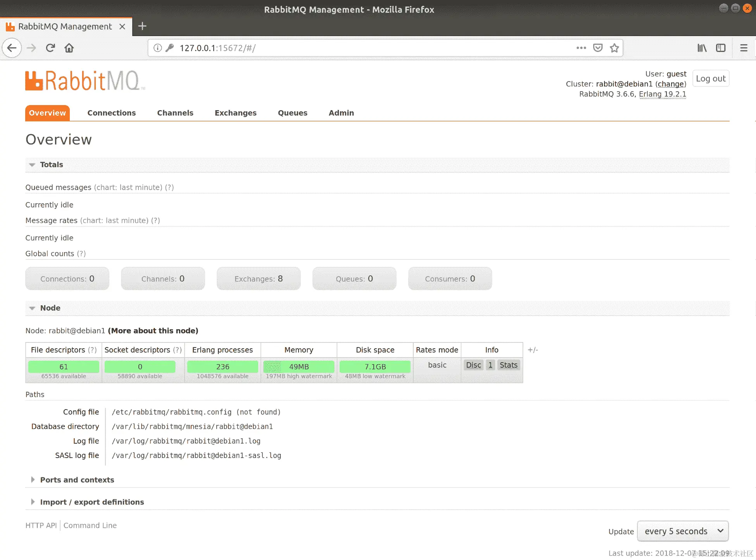Viewport: 756px width, 560px height.
Task: Open the Firefox hamburger menu
Action: point(744,48)
